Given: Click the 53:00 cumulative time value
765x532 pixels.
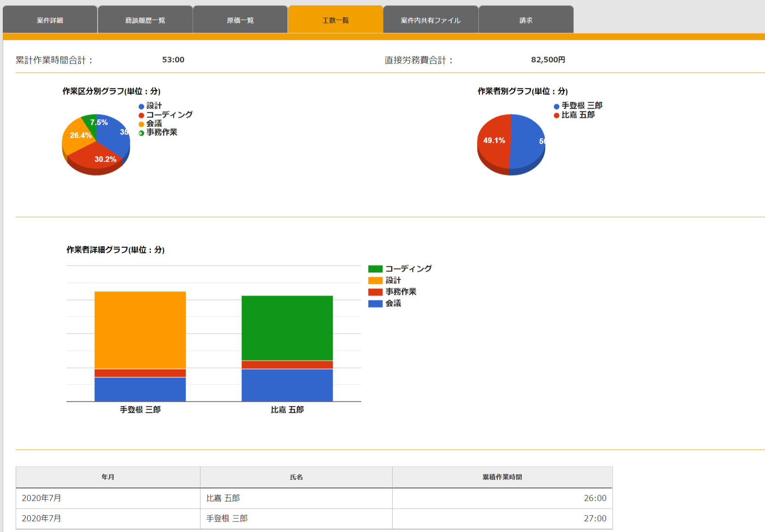Looking at the screenshot, I should [x=173, y=60].
